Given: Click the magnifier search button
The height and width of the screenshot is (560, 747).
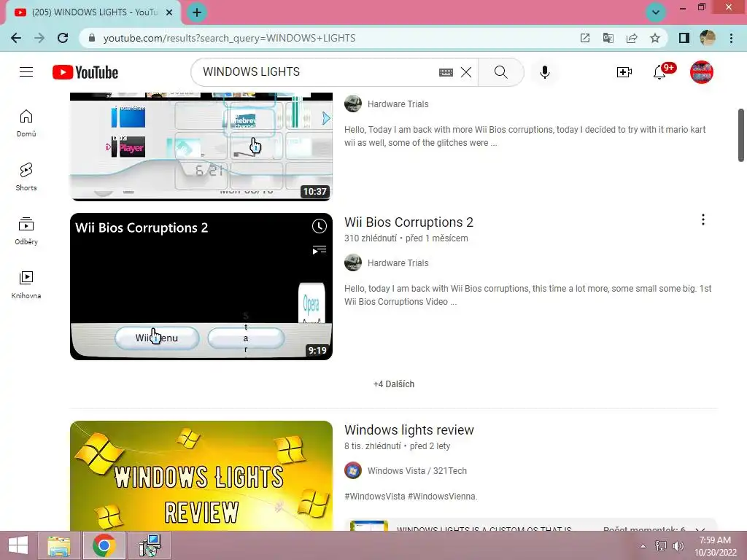Looking at the screenshot, I should click(x=500, y=72).
